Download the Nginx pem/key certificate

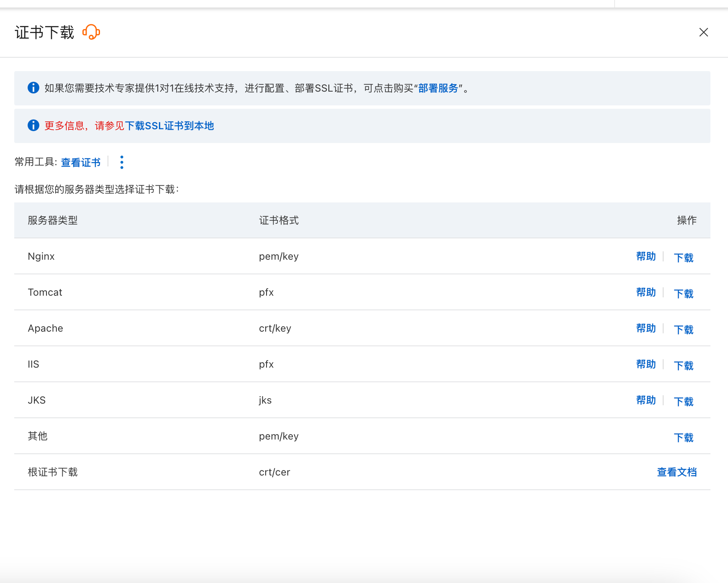click(683, 258)
